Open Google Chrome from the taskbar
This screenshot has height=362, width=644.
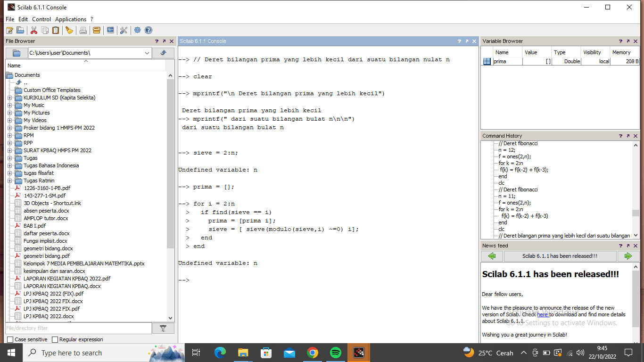(x=313, y=353)
